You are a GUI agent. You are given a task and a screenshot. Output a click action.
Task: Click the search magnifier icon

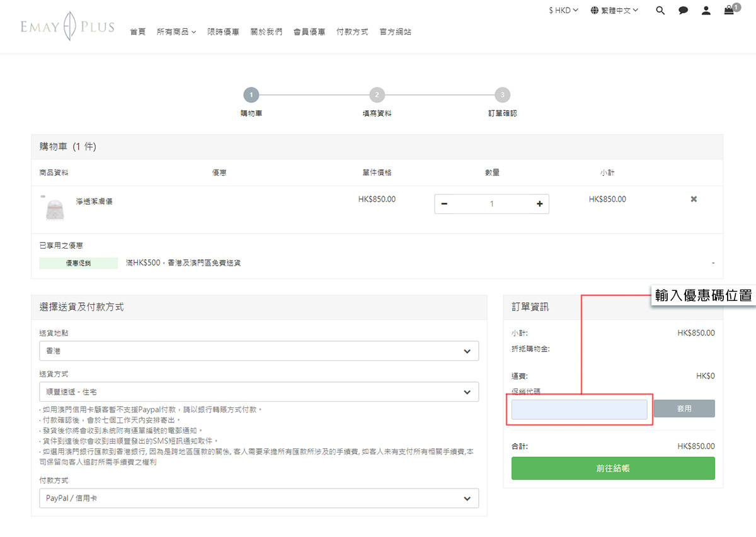point(660,11)
